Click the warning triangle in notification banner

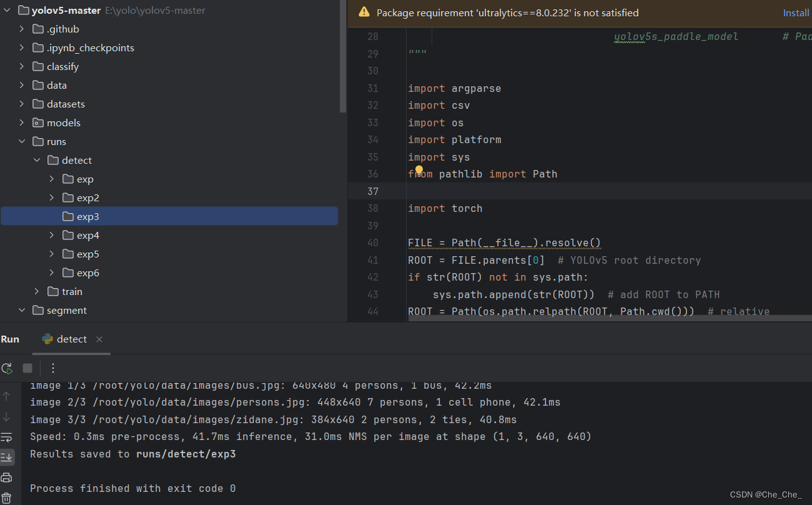coord(364,12)
